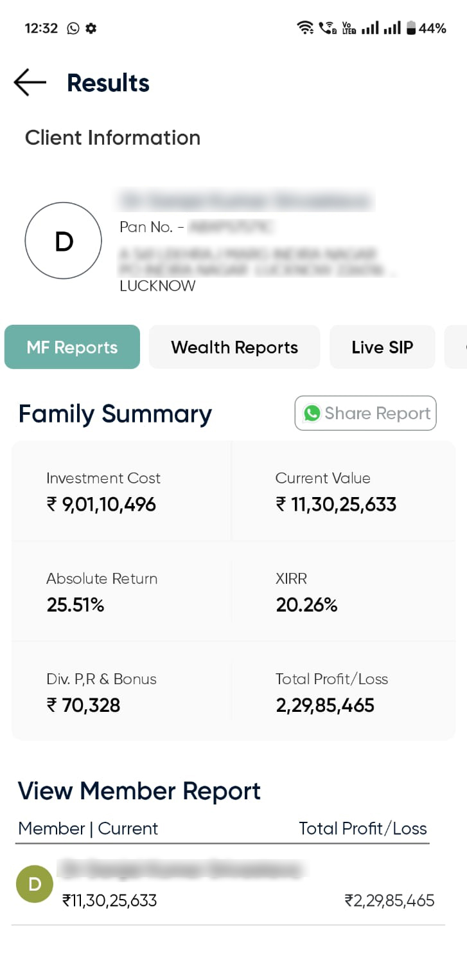
Task: Open the Live SIP tab
Action: point(382,347)
